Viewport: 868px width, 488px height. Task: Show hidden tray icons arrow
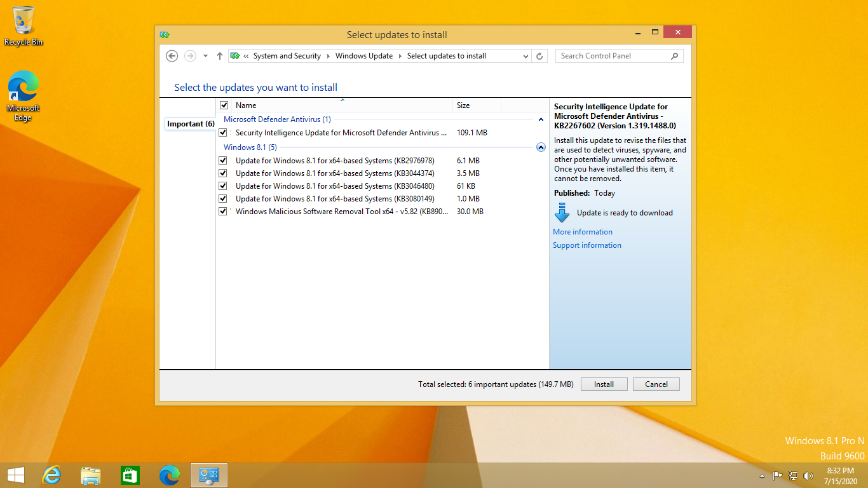point(762,476)
